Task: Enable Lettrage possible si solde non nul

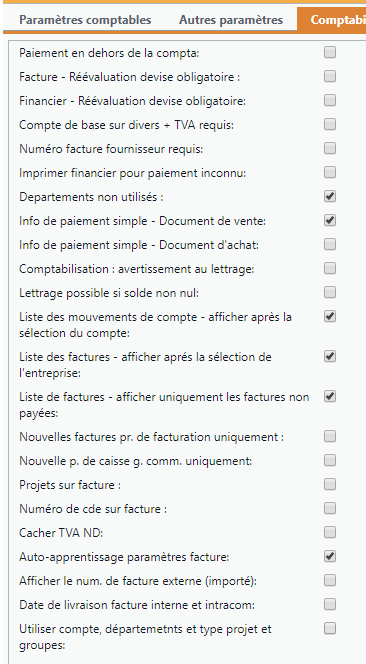Action: tap(330, 293)
